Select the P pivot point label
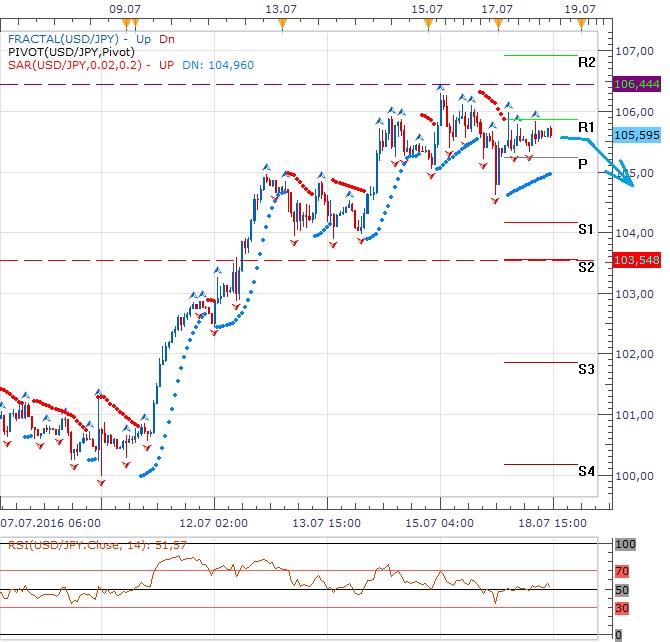The height and width of the screenshot is (642, 670). pos(582,164)
